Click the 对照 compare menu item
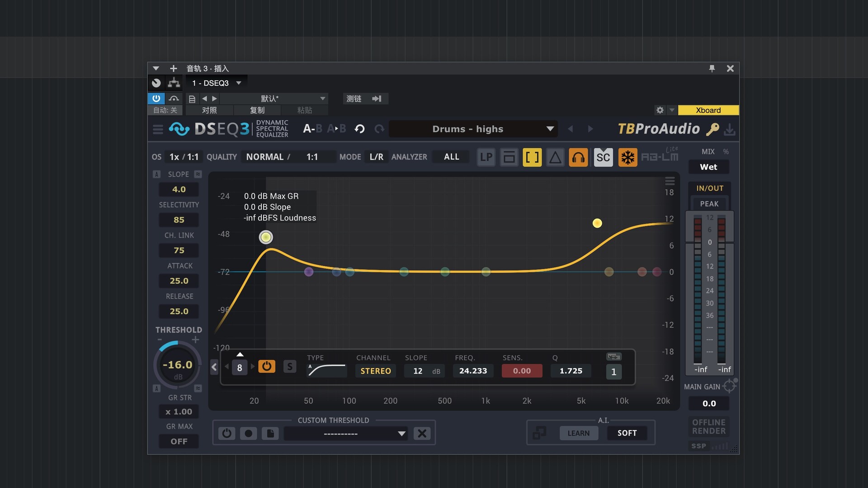This screenshot has height=488, width=868. point(209,110)
